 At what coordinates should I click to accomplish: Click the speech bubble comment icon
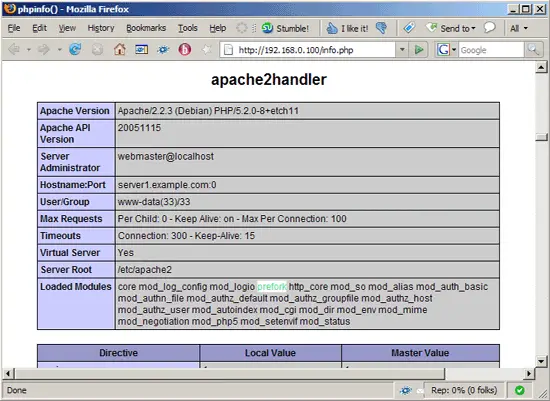click(x=489, y=28)
